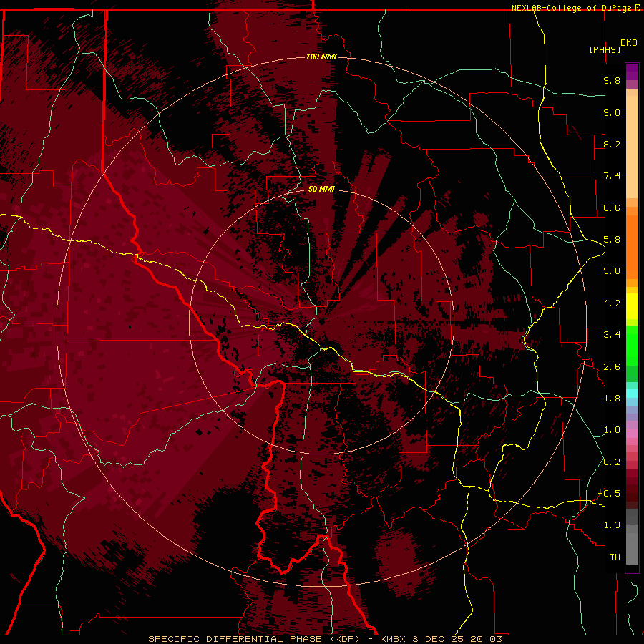Click the KMSX station identifier in caption
This screenshot has width=644, height=644.
[x=394, y=639]
